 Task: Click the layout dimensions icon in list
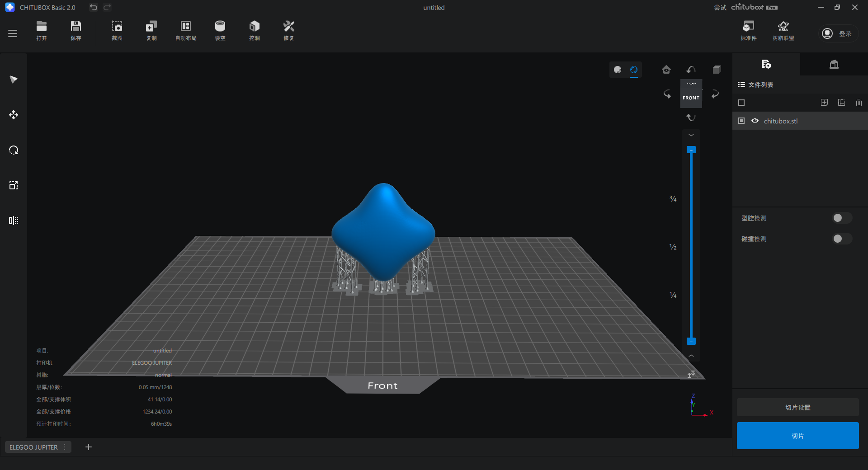coord(841,103)
